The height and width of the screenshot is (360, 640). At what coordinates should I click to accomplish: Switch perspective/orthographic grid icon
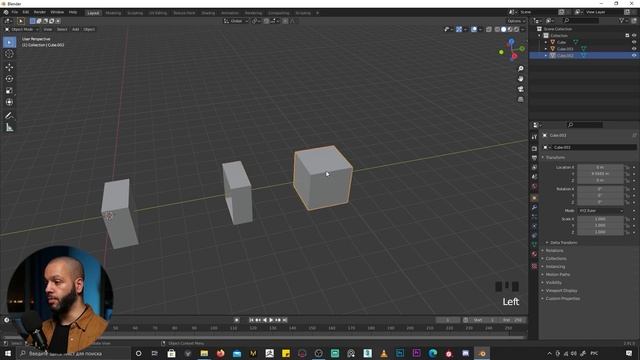pos(520,99)
